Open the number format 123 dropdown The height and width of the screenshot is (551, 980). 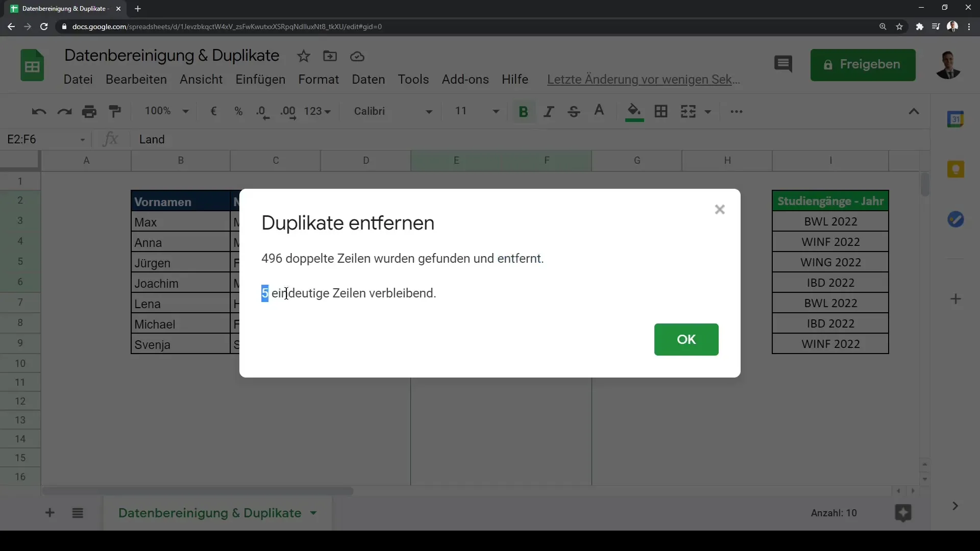pyautogui.click(x=317, y=111)
